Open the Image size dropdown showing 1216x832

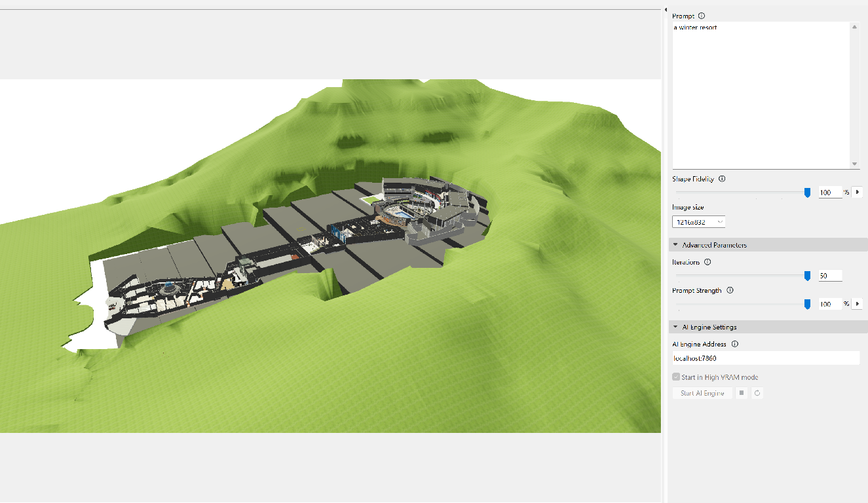(x=698, y=222)
